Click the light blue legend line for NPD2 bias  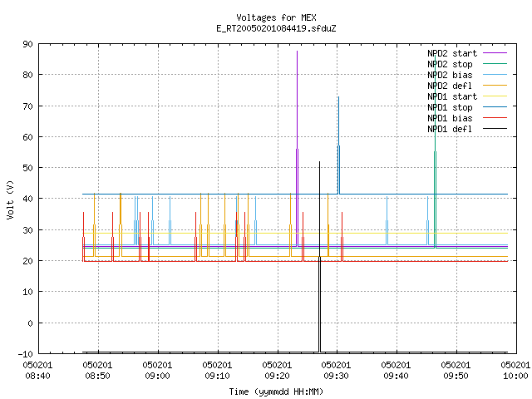tap(495, 75)
